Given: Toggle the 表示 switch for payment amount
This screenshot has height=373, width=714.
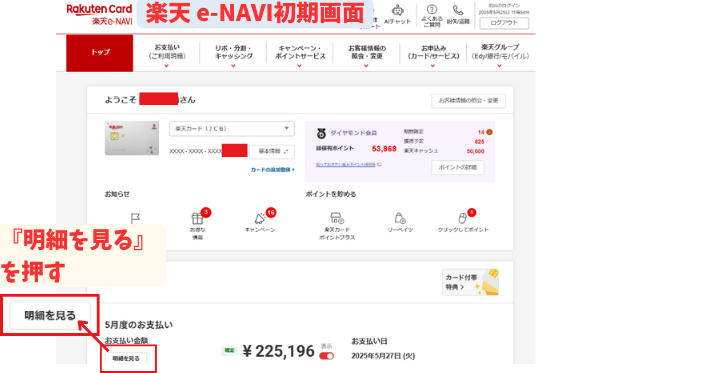Looking at the screenshot, I should (x=326, y=356).
